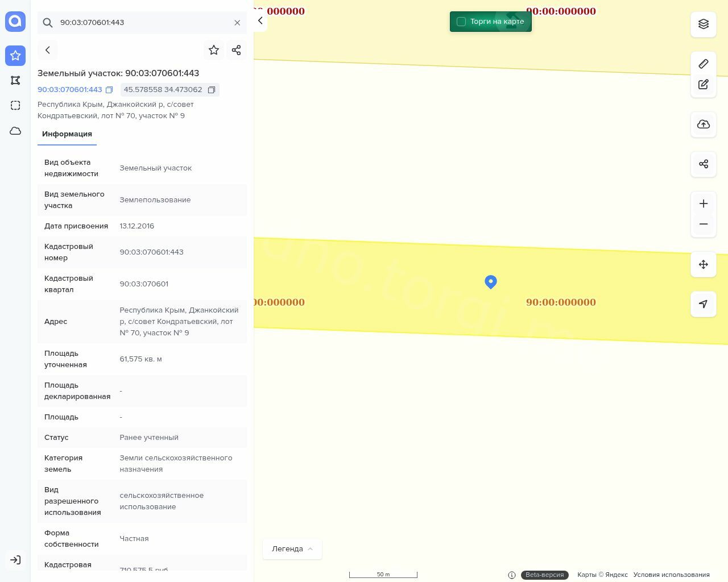Viewport: 728px width, 582px height.
Task: Zoom out on the map
Action: point(704,224)
